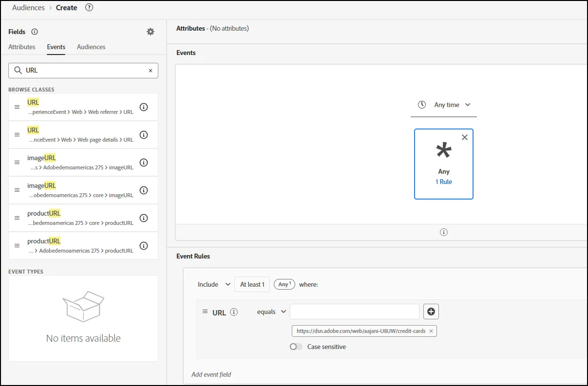Screen dimensions: 588x386
Task: Show info for Adobedemoamericas 275 > productURL field
Action: click(x=144, y=246)
